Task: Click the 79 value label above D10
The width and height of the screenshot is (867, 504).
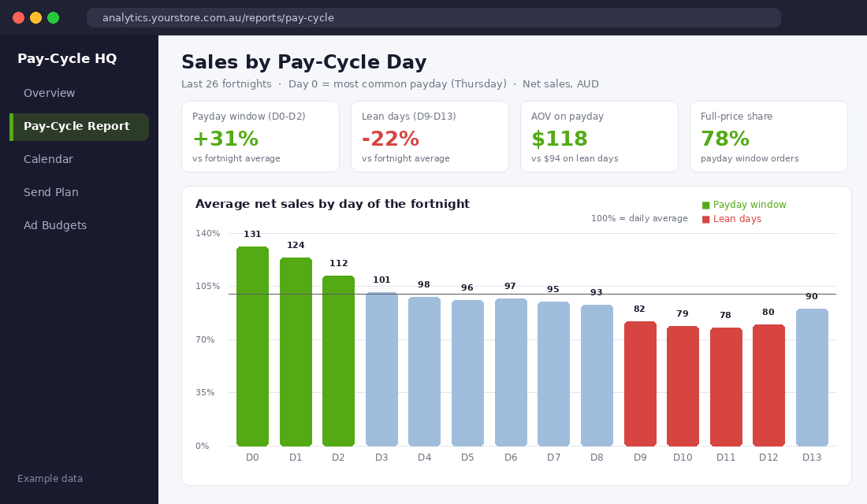Action: click(x=683, y=314)
